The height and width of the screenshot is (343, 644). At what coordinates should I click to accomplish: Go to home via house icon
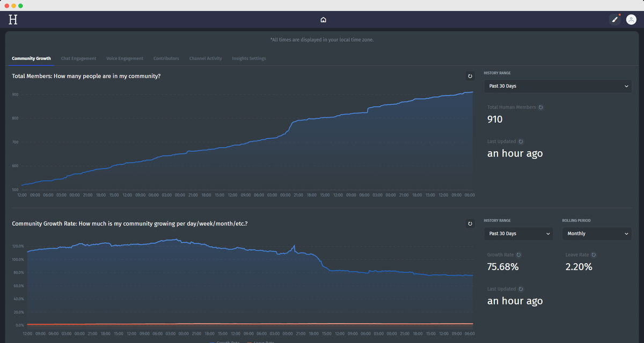coord(323,20)
